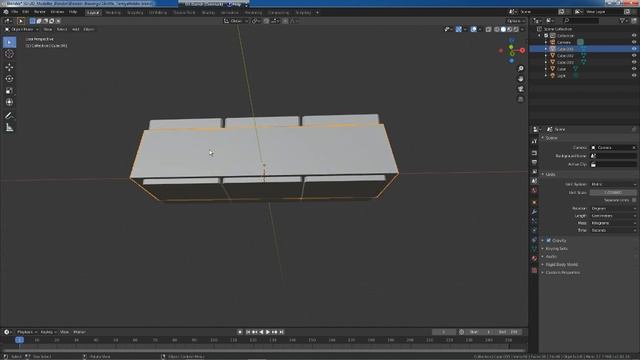Activate the Annotate pencil tool
This screenshot has width=640, height=360.
tap(9, 116)
